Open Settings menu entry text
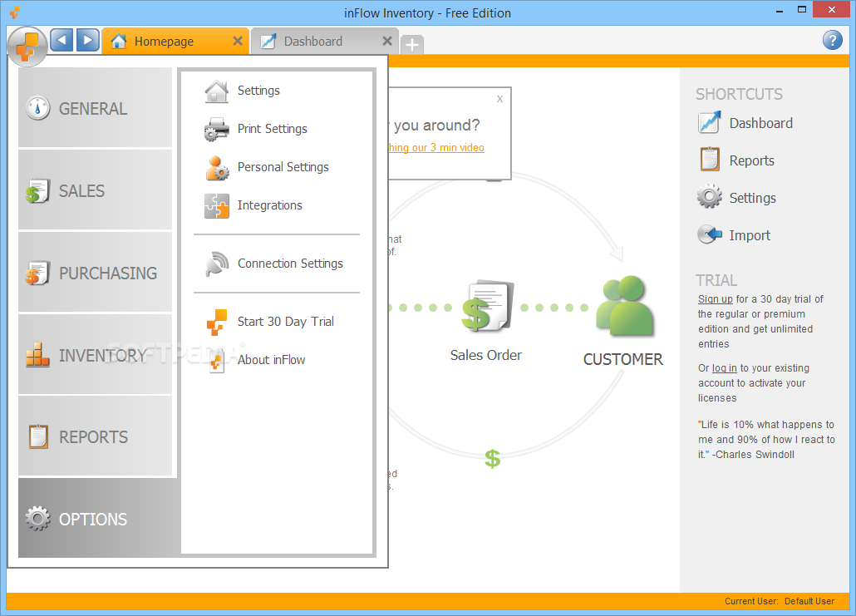 tap(258, 91)
